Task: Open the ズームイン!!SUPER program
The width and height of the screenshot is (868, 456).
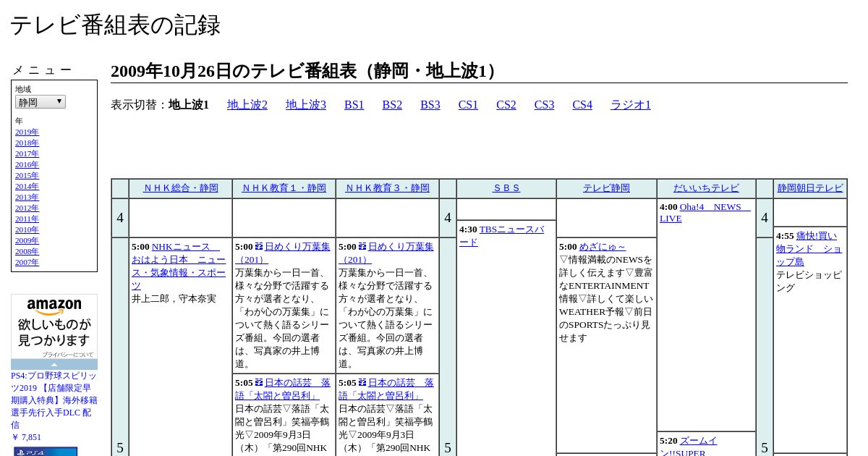Action: [x=689, y=447]
